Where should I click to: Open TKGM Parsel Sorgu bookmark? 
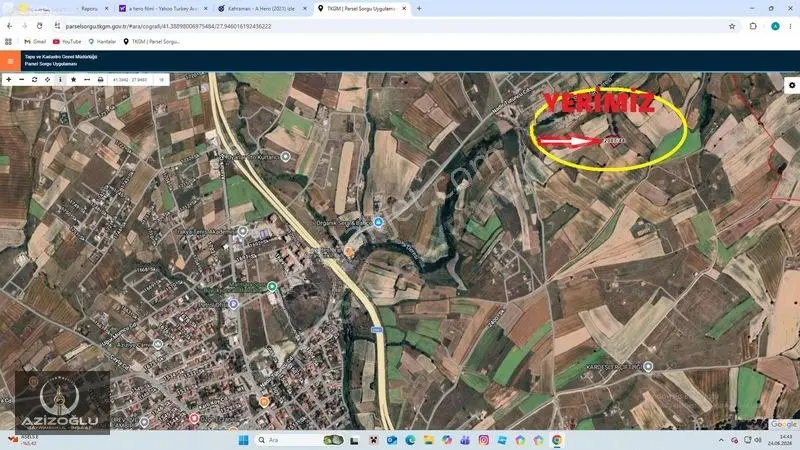[x=151, y=41]
